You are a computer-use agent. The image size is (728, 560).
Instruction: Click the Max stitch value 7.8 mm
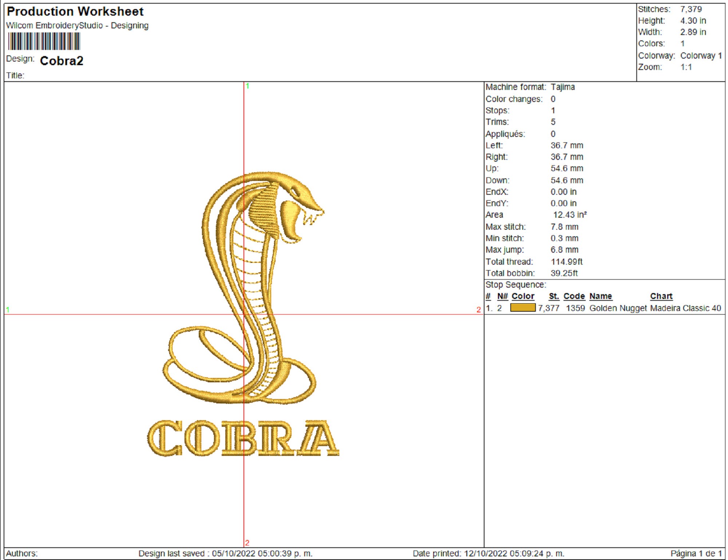click(564, 227)
